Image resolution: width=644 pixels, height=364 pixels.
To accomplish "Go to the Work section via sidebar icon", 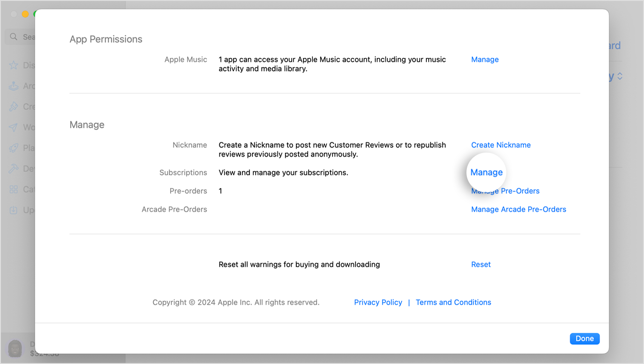I will pyautogui.click(x=14, y=127).
